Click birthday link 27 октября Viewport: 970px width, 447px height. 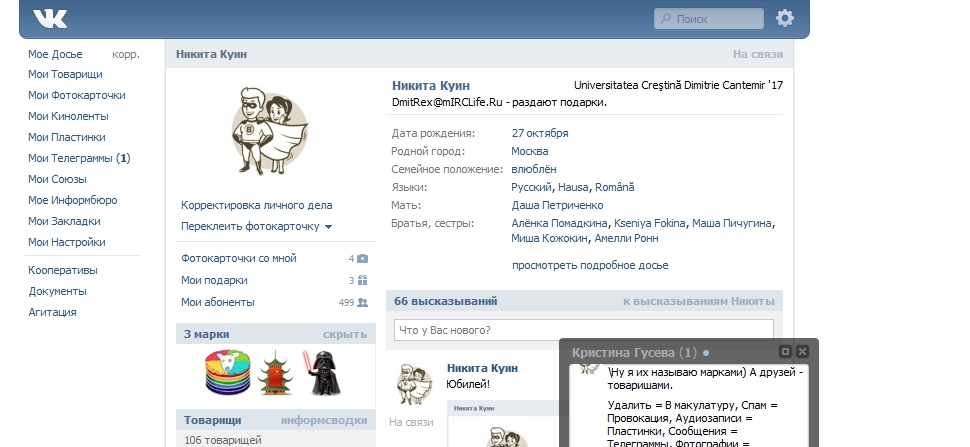tap(540, 133)
